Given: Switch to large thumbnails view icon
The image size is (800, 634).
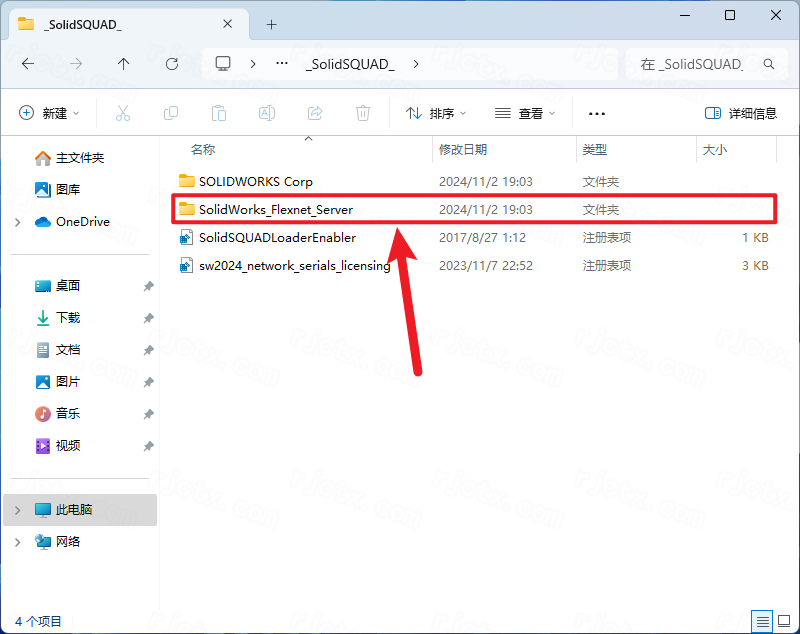Looking at the screenshot, I should 783,621.
